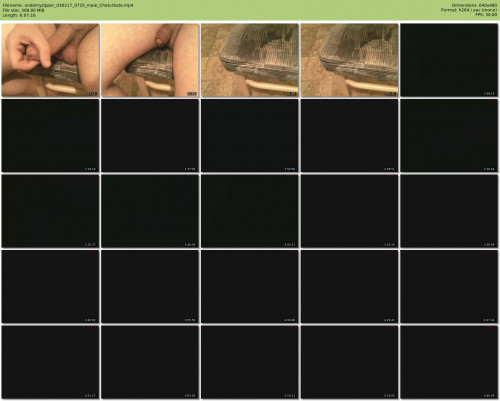Select the last thumbnail in the second row
This screenshot has height=401, width=500.
pyautogui.click(x=449, y=136)
